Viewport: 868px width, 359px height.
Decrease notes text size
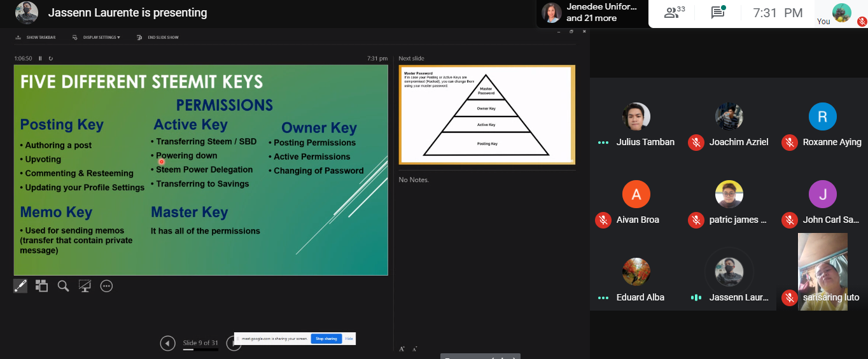click(x=415, y=349)
